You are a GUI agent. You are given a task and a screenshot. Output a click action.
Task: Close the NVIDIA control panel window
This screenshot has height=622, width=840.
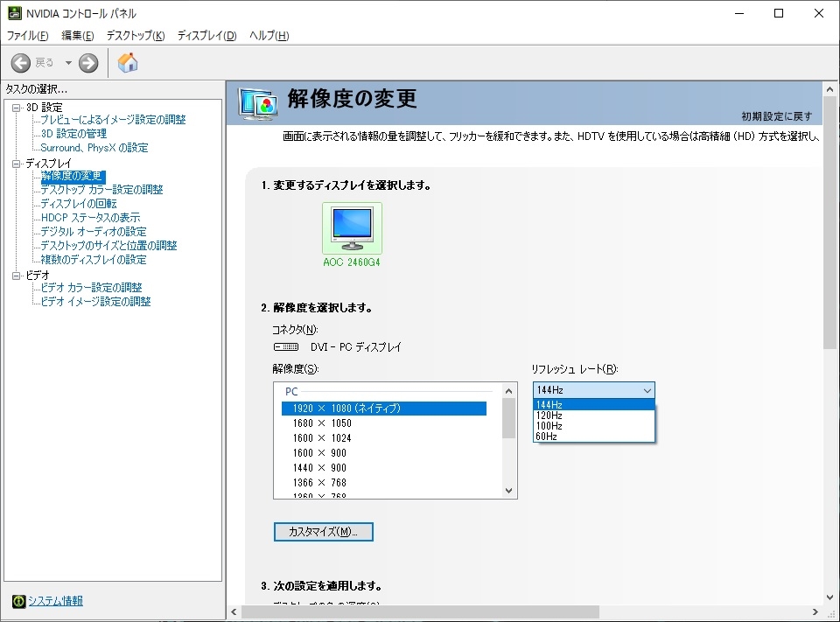point(819,13)
